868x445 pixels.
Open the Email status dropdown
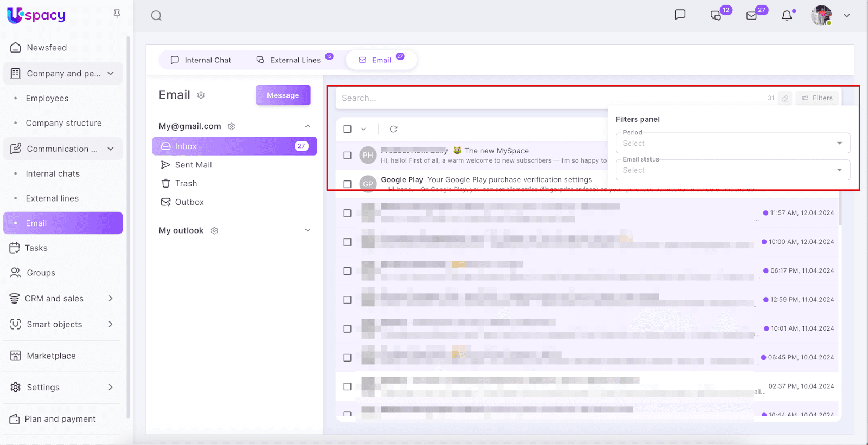732,170
